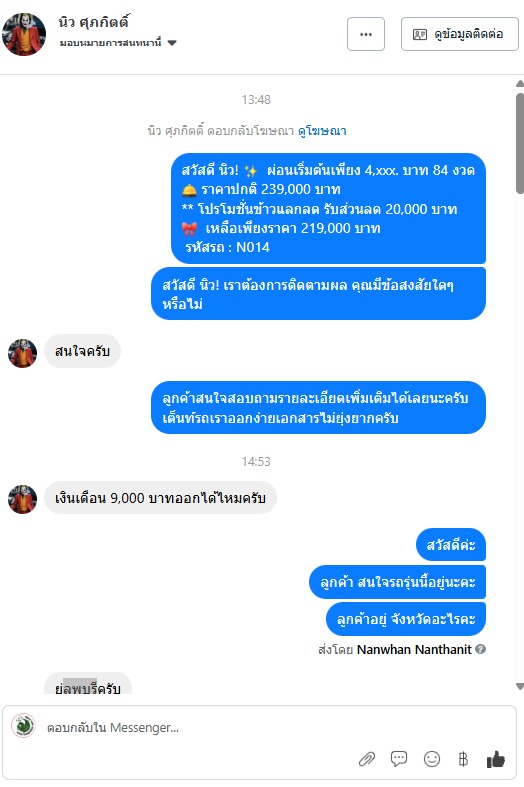Click the salary 9,000 baht question bubble

click(161, 498)
